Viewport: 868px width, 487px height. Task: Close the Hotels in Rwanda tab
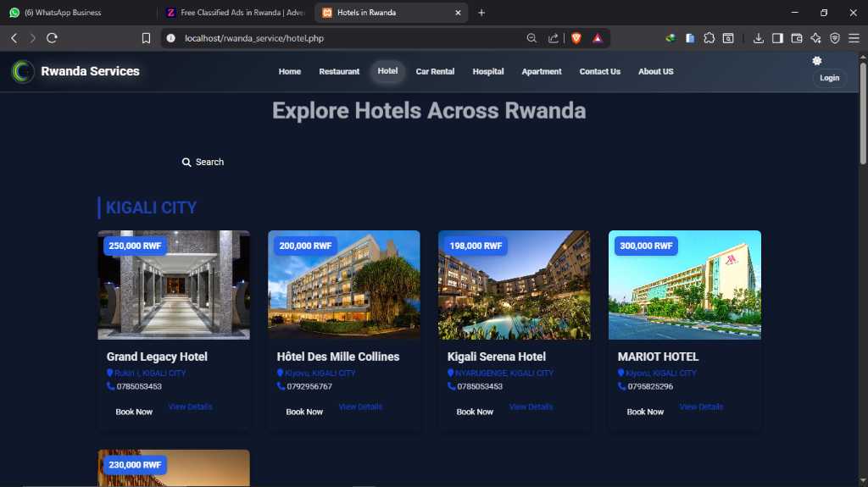point(458,12)
